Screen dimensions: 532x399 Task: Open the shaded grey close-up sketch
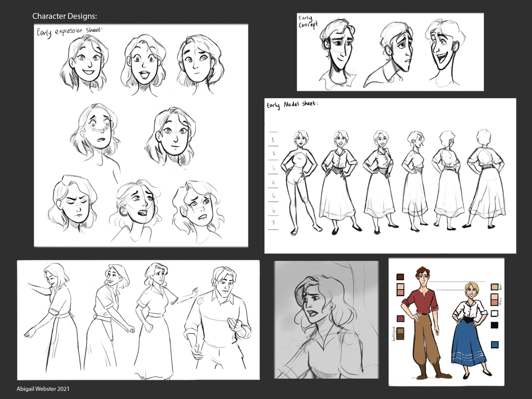click(x=326, y=319)
